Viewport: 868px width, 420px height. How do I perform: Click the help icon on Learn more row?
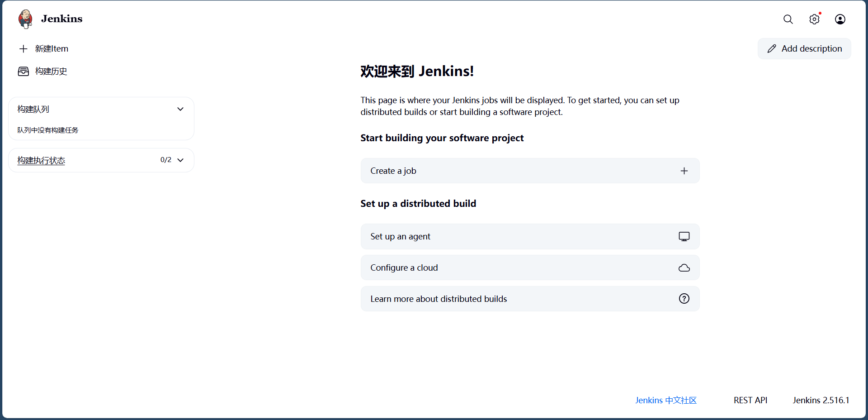coord(684,299)
